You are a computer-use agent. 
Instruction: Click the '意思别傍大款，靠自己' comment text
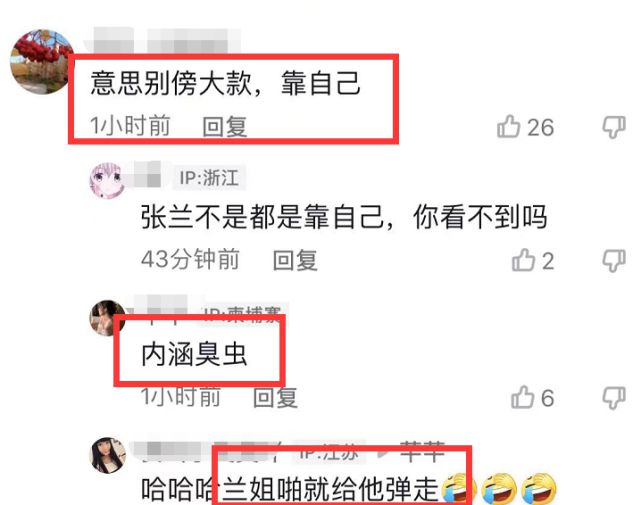pos(226,83)
